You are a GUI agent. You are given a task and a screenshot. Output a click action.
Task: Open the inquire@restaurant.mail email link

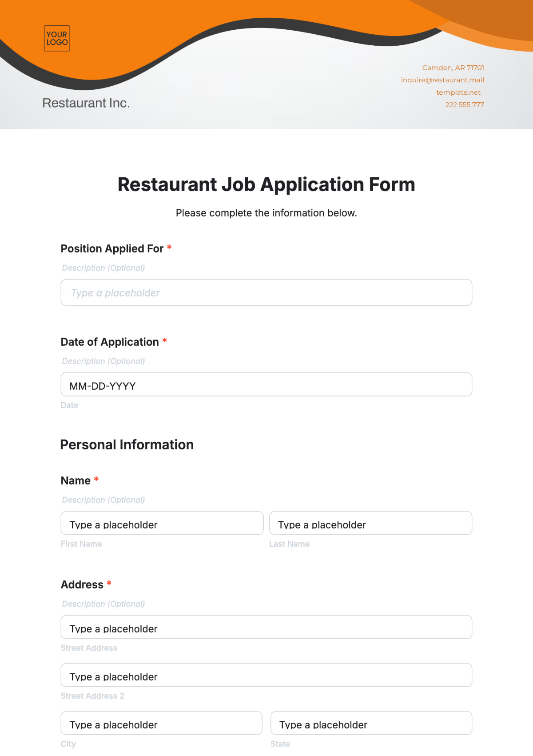click(442, 80)
